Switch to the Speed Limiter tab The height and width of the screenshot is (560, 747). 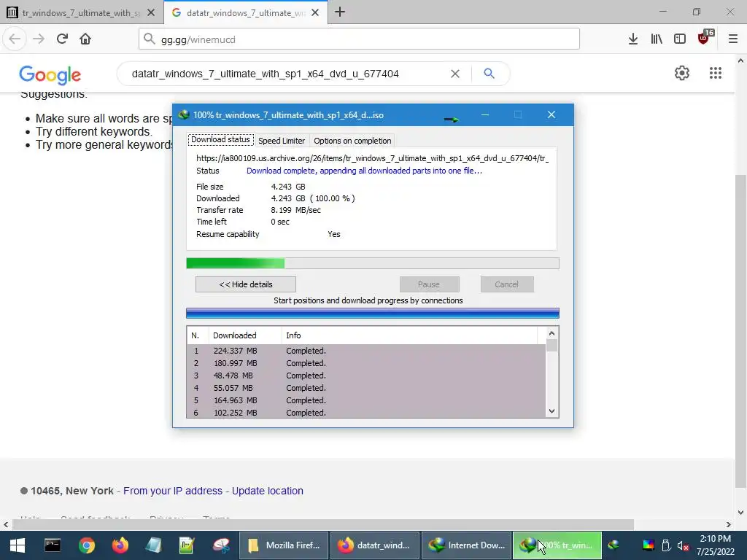pyautogui.click(x=281, y=141)
